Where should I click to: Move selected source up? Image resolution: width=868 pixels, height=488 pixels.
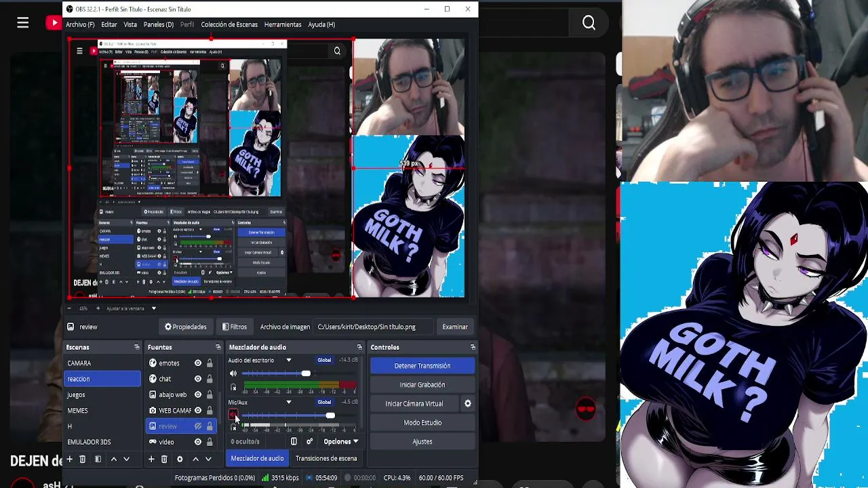pyautogui.click(x=195, y=459)
